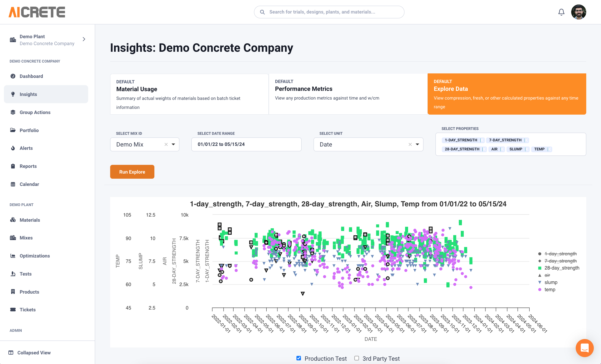Click the Calendar sidebar icon
Screen dimensions: 601x364
(x=13, y=184)
